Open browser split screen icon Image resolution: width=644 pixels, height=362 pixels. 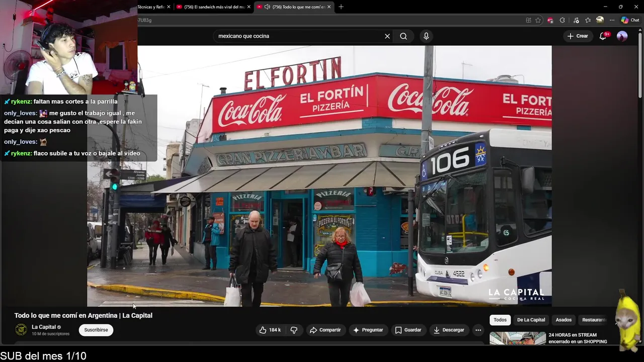point(528,20)
